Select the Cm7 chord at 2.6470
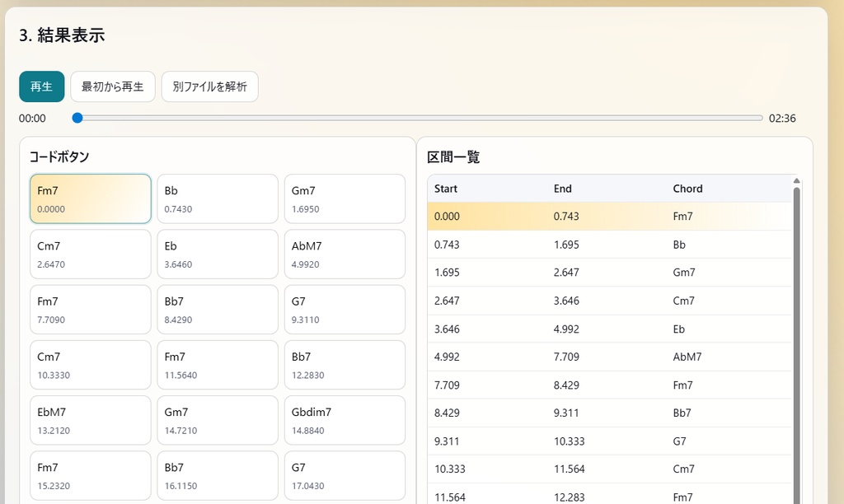The image size is (844, 504). point(90,254)
